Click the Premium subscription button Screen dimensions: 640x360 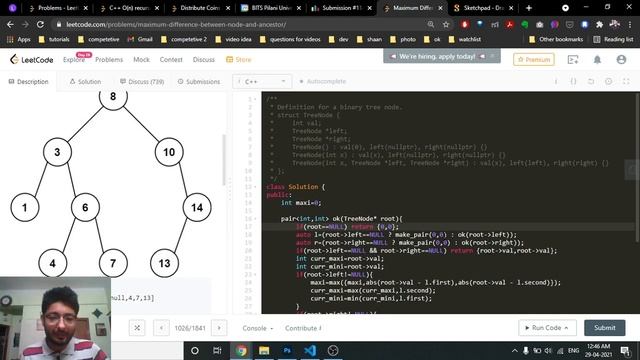[533, 60]
